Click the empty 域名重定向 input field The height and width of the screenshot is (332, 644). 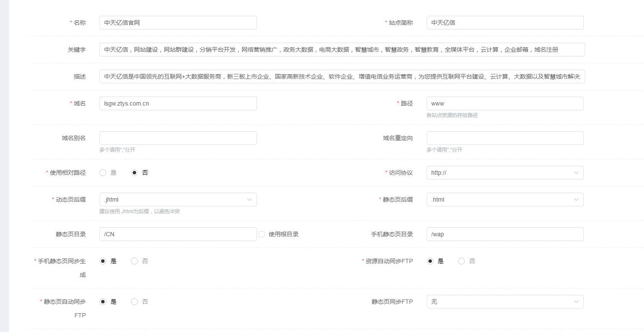coord(505,138)
